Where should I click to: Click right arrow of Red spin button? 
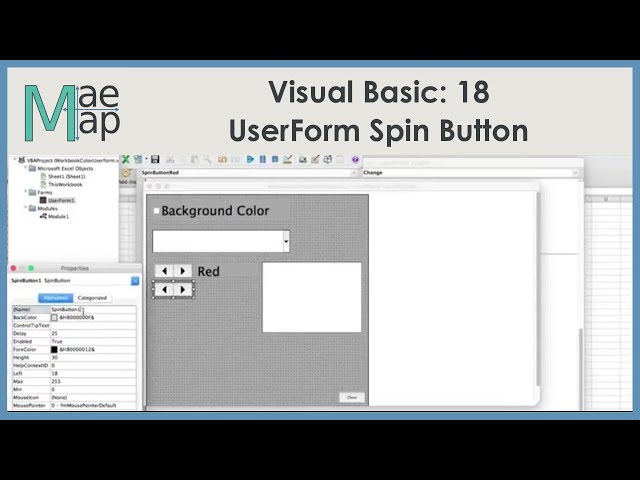click(183, 271)
